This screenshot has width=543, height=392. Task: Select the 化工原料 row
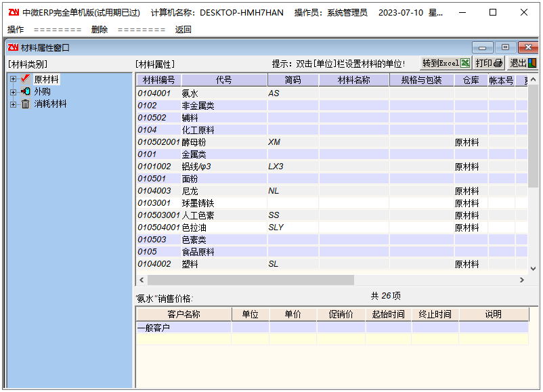332,130
